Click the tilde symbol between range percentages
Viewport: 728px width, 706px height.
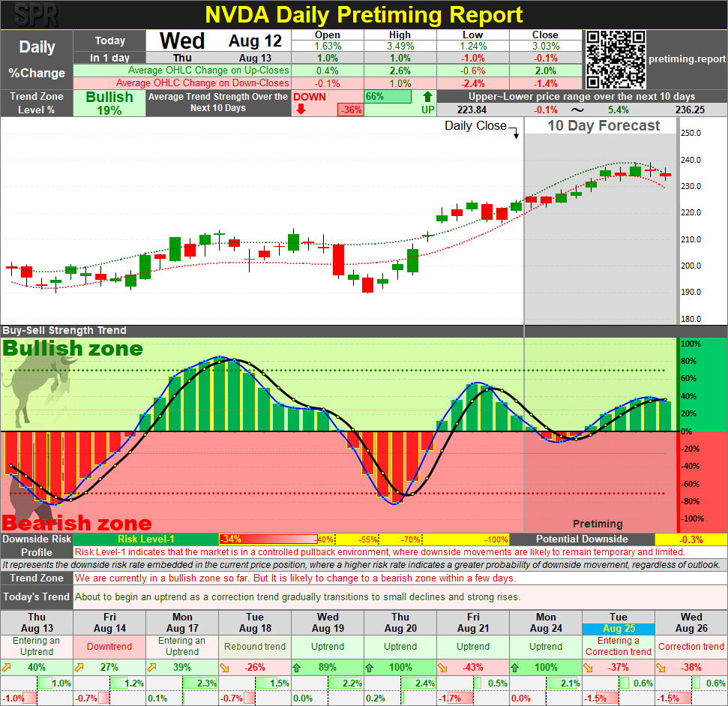577,110
